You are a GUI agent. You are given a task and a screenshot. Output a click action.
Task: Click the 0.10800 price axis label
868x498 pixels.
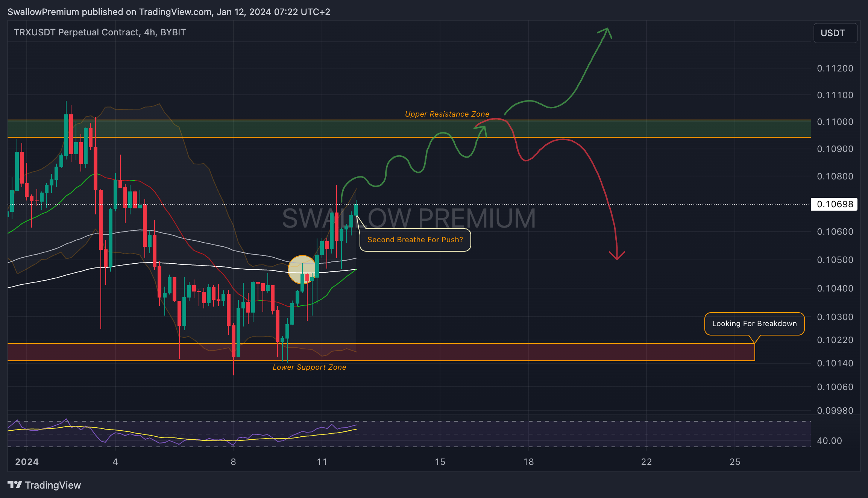835,176
